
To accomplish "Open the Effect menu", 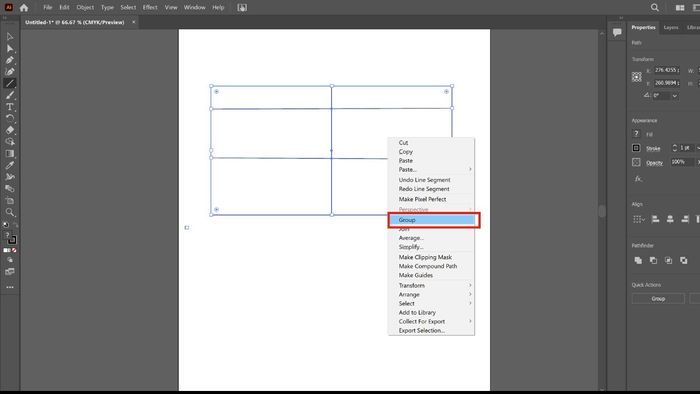I will [x=150, y=8].
